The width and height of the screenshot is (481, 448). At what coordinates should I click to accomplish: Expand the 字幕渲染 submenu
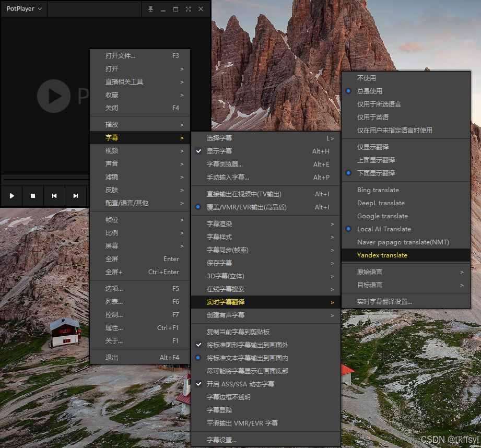pos(266,224)
